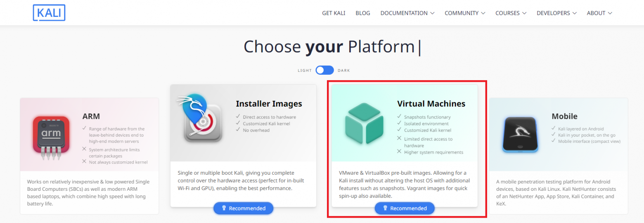Click the 'Kali layered on Android' feature

click(x=581, y=129)
